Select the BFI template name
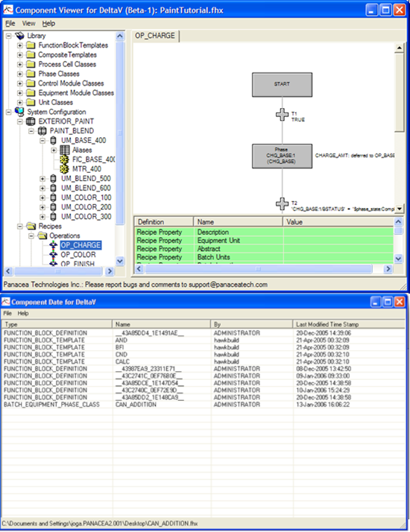Viewport: 410px width, 532px height. [119, 347]
